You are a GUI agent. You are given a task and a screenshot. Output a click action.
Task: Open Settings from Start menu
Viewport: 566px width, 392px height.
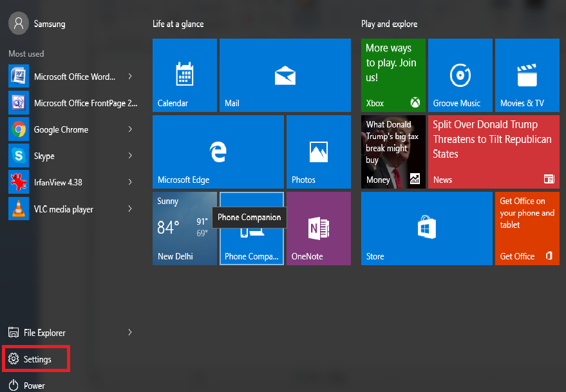click(37, 359)
